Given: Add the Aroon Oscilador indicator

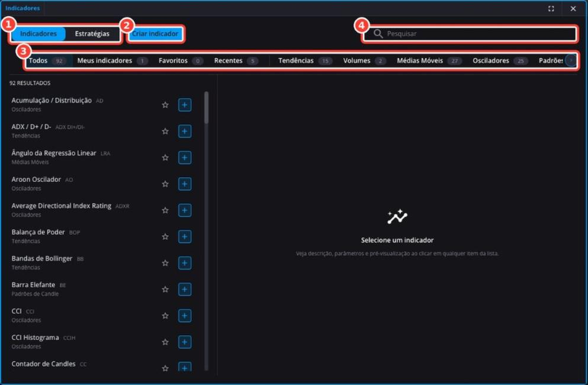Looking at the screenshot, I should coord(185,184).
